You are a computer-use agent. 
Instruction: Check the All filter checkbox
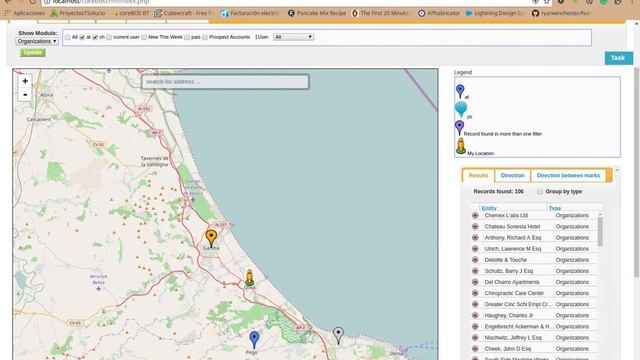(68, 37)
